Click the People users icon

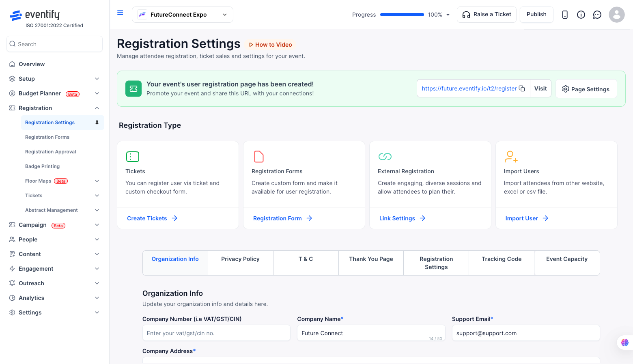tap(12, 239)
